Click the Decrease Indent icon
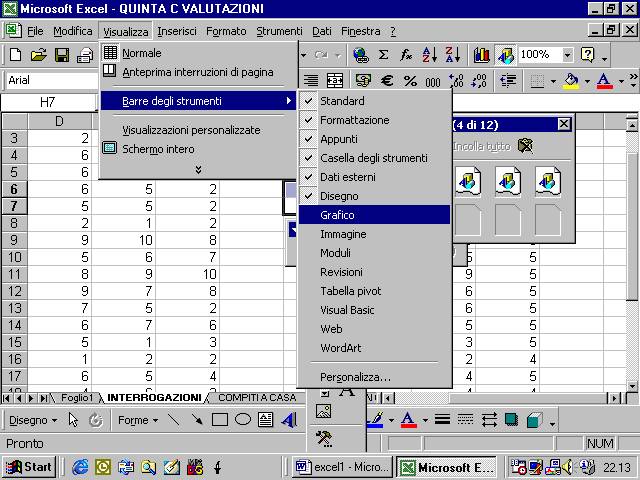 coord(508,80)
